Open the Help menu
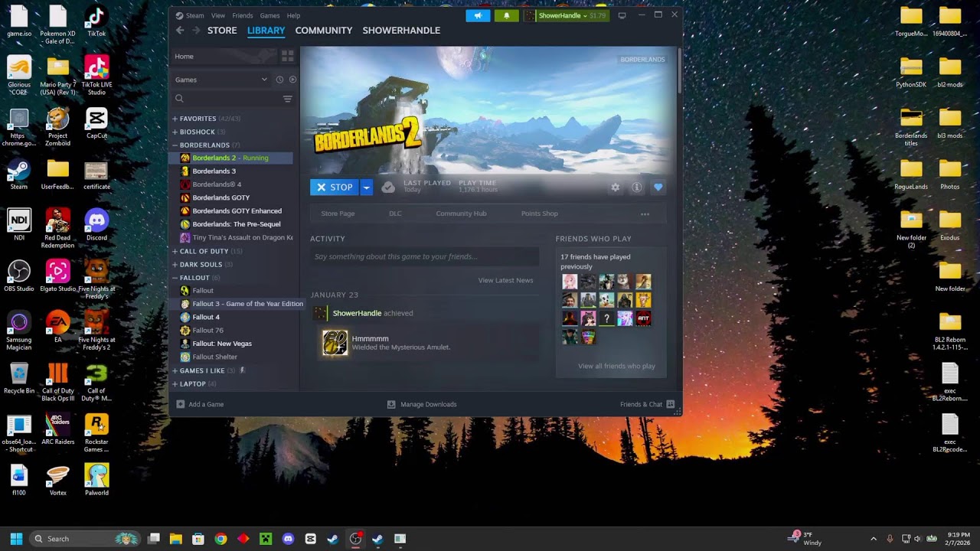The image size is (980, 551). (293, 15)
